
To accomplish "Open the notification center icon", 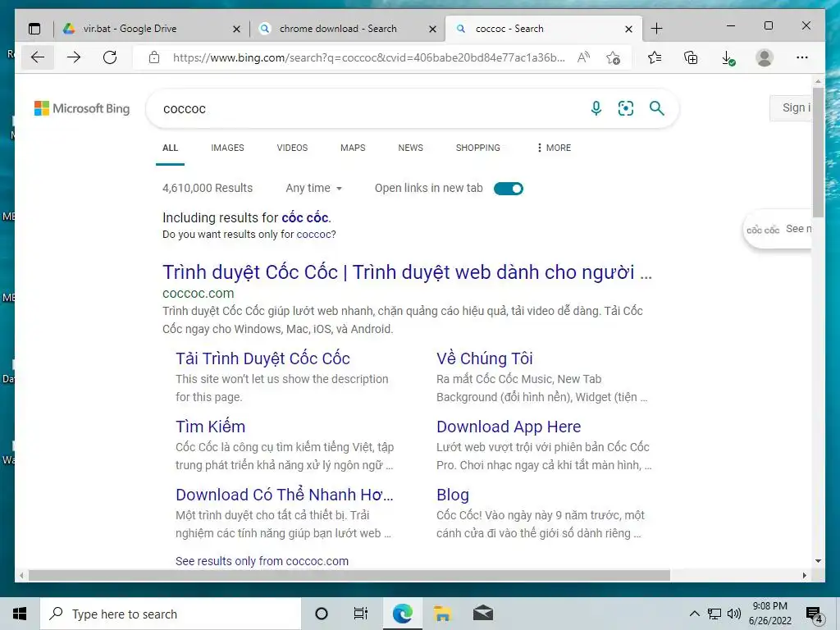I will 815,614.
